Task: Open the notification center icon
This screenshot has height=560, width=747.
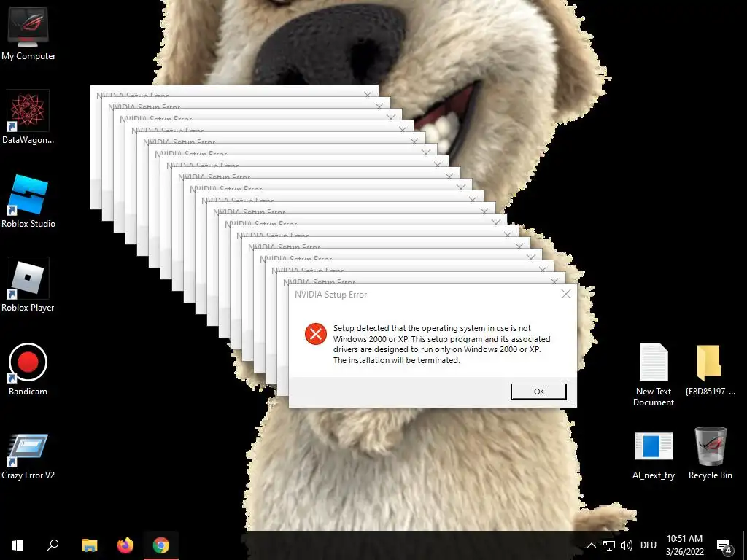Action: pyautogui.click(x=724, y=545)
